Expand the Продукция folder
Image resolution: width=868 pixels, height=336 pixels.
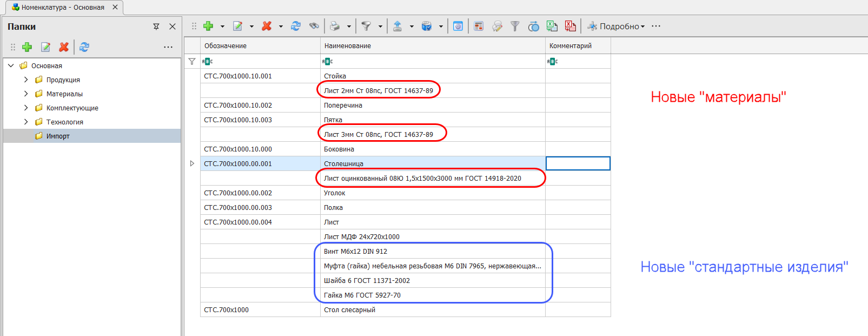pos(26,80)
